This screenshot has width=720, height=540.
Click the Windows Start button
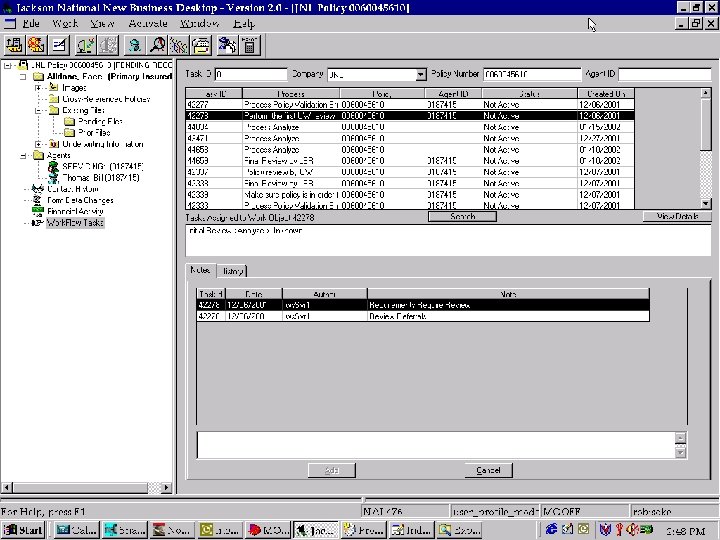click(x=23, y=529)
